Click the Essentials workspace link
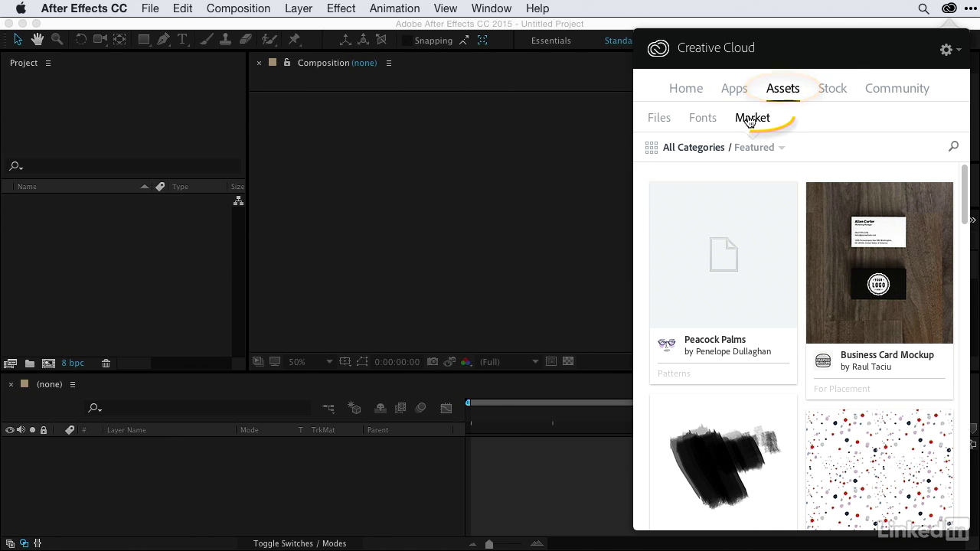The width and height of the screenshot is (980, 551). 551,41
